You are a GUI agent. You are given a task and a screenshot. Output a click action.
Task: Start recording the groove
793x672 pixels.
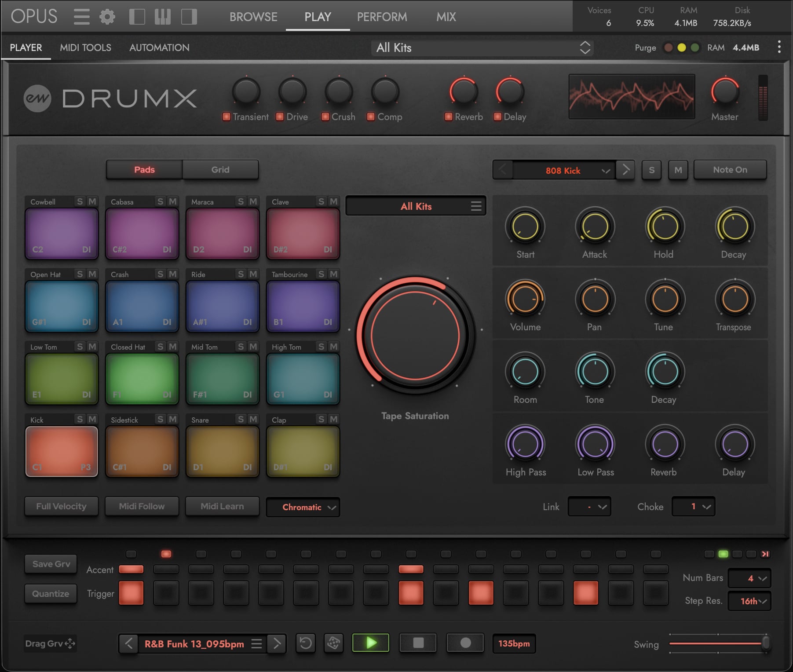(465, 643)
